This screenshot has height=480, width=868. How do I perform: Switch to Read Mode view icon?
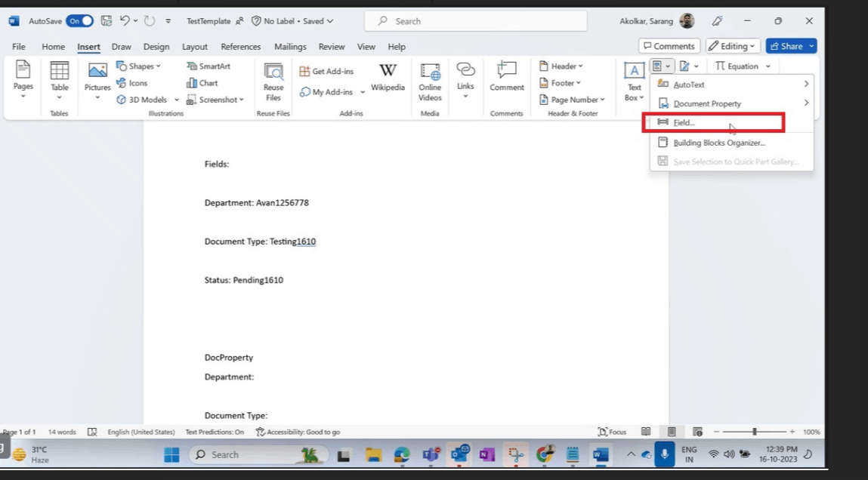[645, 432]
